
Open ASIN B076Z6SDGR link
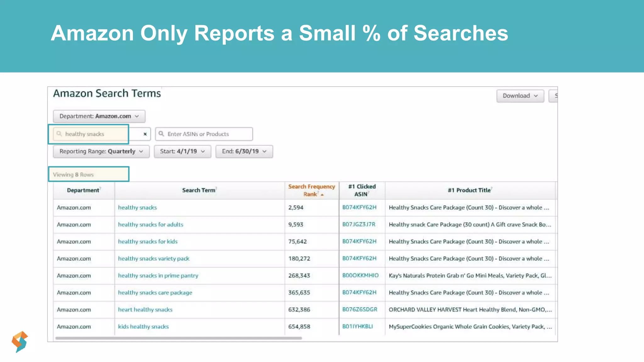point(360,309)
